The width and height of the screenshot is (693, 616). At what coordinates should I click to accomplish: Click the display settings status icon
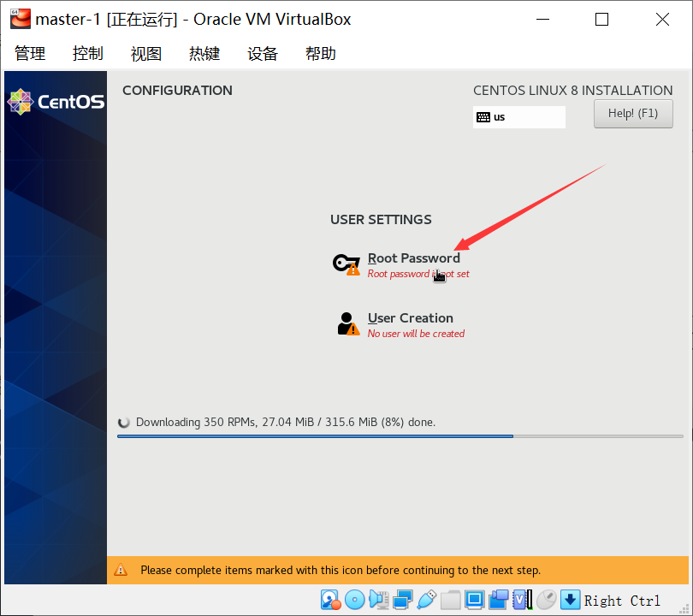pos(475,600)
